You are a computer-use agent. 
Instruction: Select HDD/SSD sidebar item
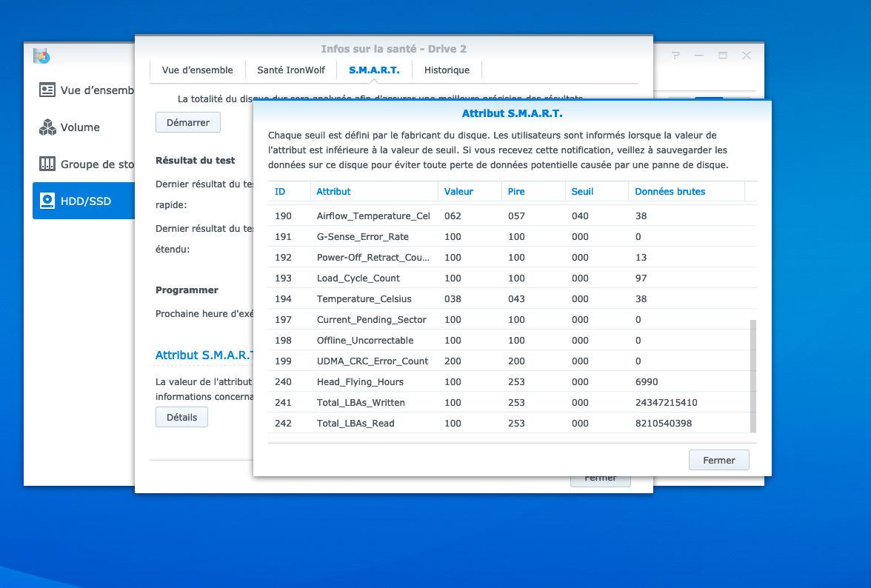point(83,201)
